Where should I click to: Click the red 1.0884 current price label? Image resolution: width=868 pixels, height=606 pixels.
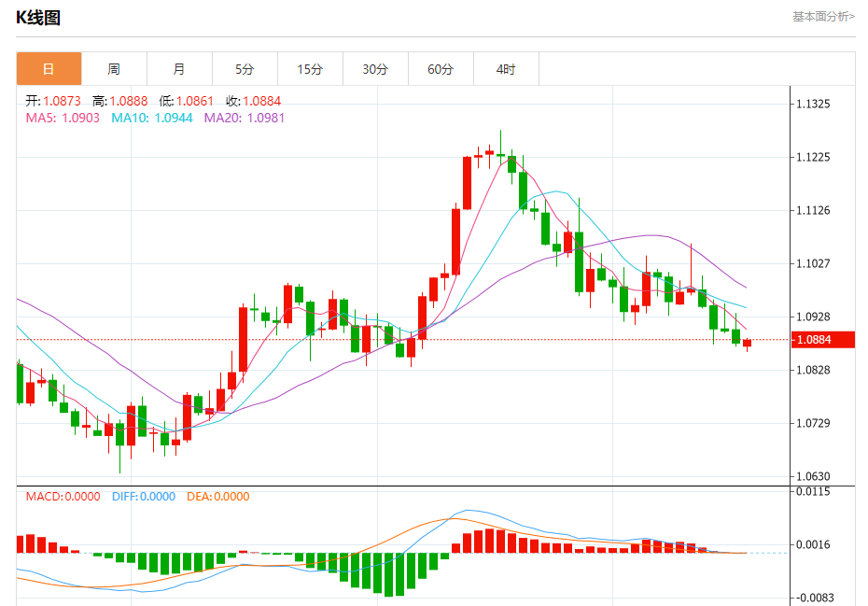(x=822, y=340)
